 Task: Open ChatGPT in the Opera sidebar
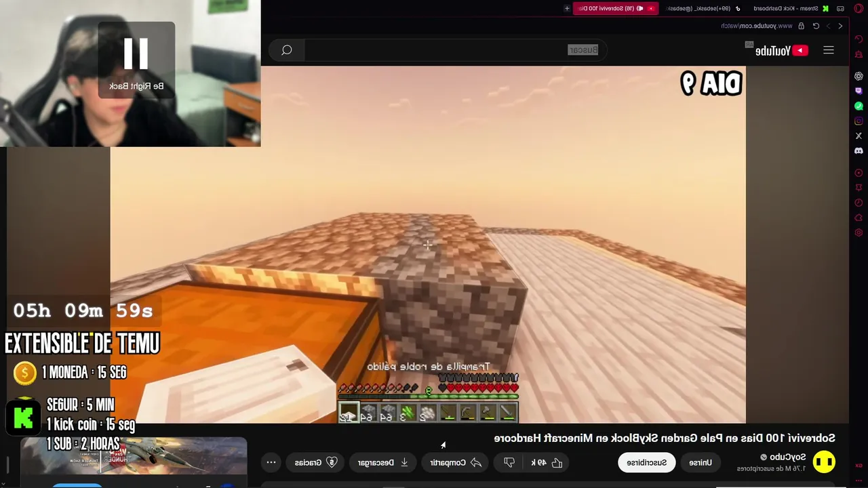tap(859, 76)
